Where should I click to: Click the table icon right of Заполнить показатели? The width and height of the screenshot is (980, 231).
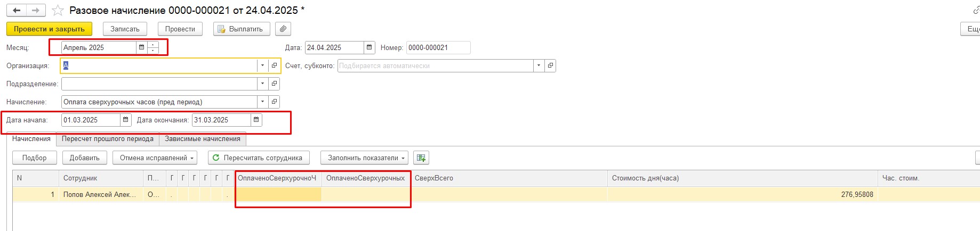click(x=421, y=158)
